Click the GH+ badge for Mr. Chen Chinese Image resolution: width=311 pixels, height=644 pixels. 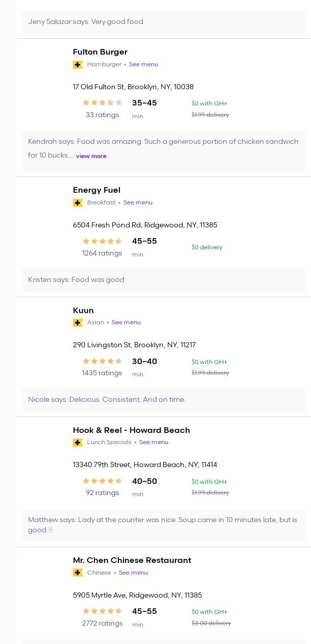(x=78, y=573)
